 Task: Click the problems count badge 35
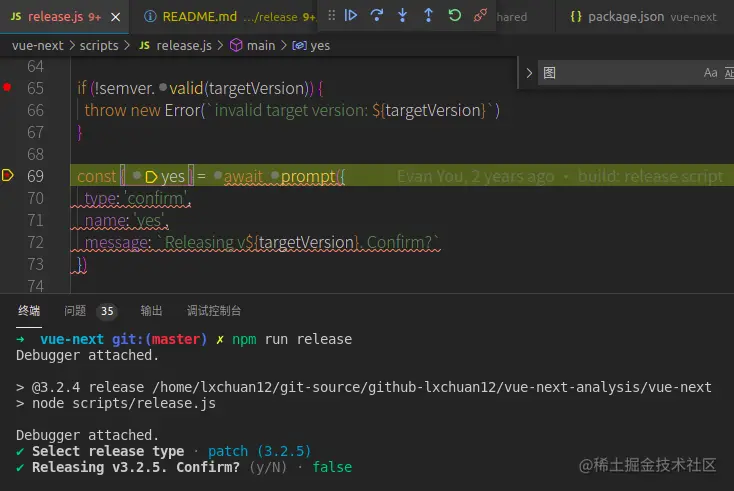click(107, 311)
